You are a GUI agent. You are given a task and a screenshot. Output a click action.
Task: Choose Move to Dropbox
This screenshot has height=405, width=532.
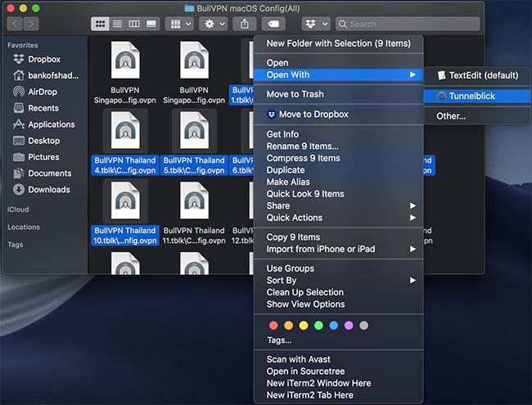click(338, 114)
